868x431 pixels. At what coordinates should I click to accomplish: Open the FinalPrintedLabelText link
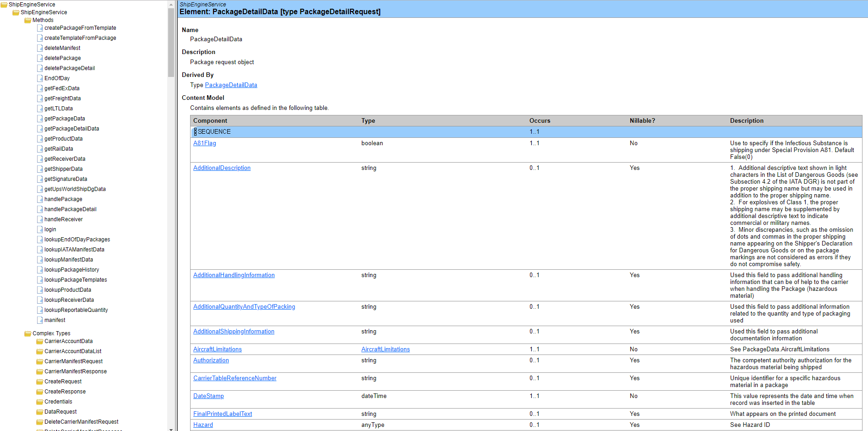point(223,414)
